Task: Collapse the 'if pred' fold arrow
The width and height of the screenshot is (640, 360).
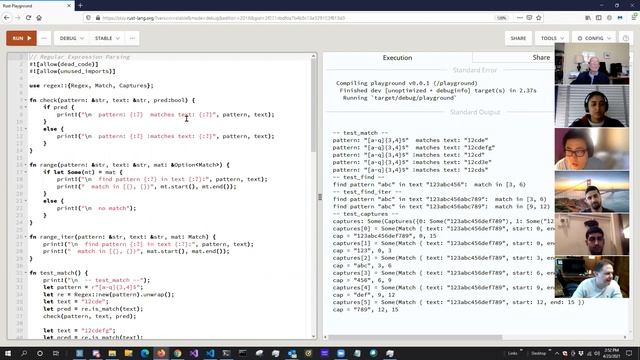Action: click(x=26, y=107)
